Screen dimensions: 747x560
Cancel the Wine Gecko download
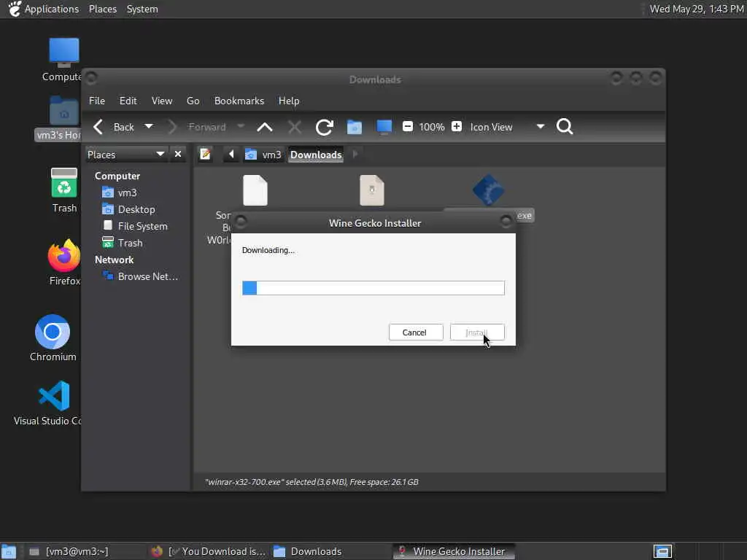[415, 332]
